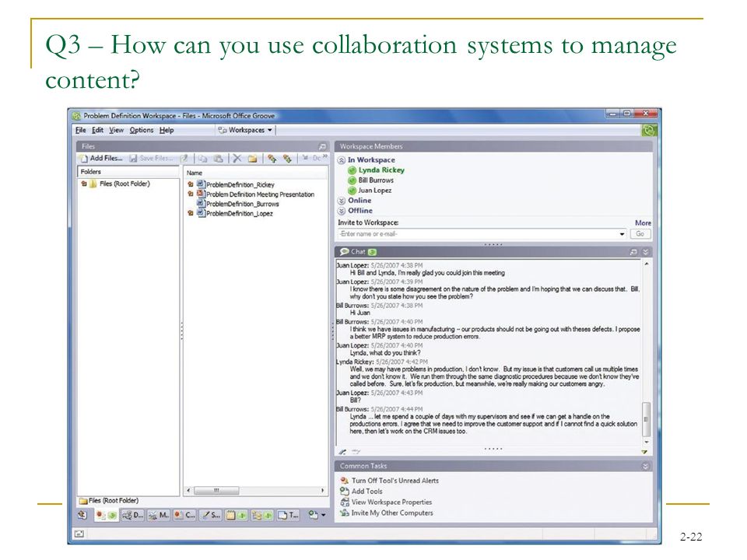747x560 pixels.
Task: Click the Add Tools link
Action: click(x=366, y=491)
